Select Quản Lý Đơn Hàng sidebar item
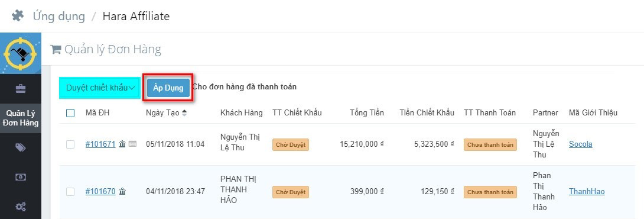 coord(21,118)
